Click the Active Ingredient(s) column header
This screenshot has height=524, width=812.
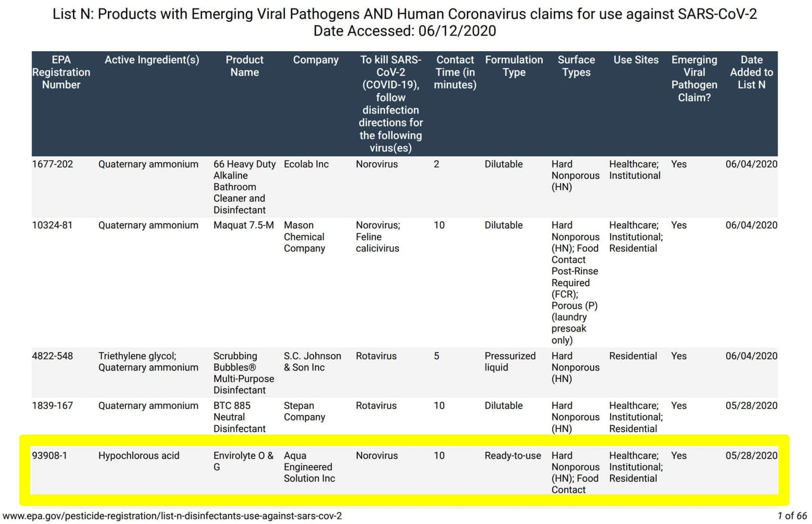pyautogui.click(x=152, y=60)
